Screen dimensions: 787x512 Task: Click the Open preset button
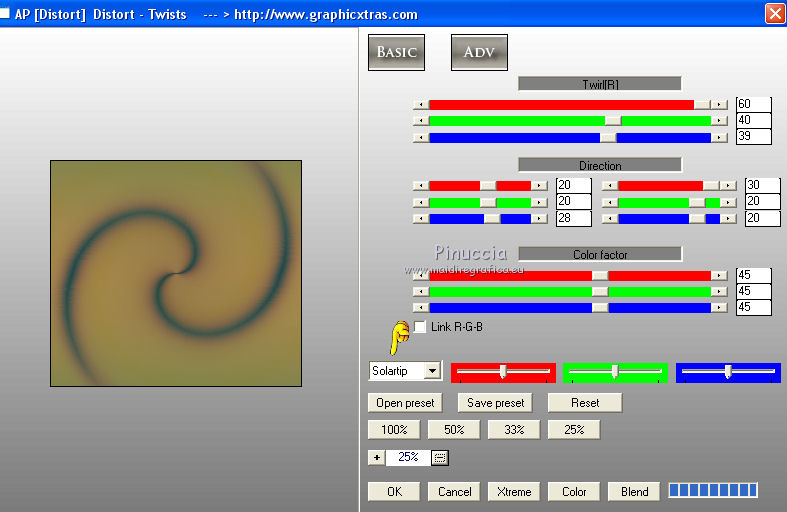click(405, 403)
